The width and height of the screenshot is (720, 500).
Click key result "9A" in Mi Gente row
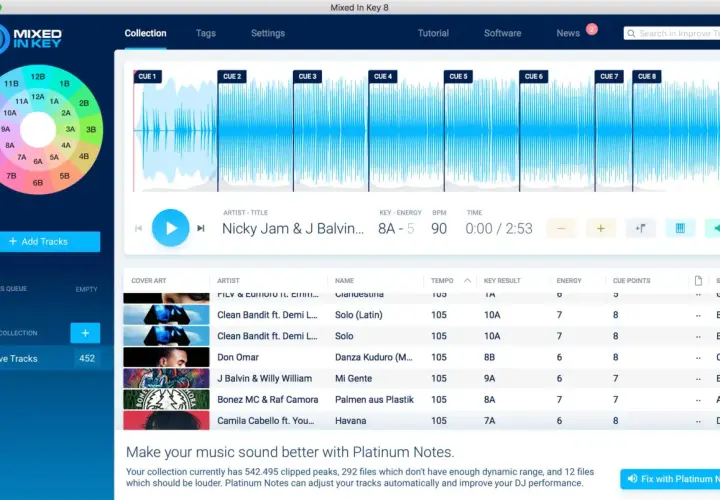(489, 378)
